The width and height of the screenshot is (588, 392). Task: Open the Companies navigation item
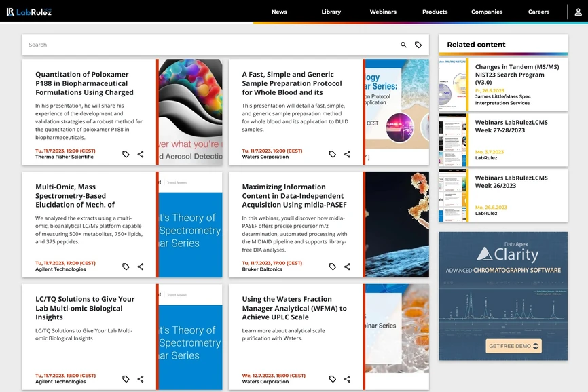click(x=487, y=12)
